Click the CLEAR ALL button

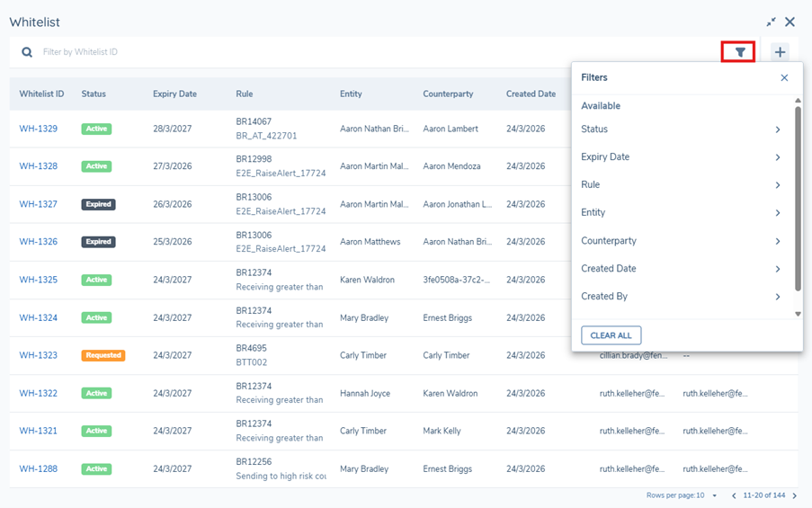pyautogui.click(x=611, y=335)
